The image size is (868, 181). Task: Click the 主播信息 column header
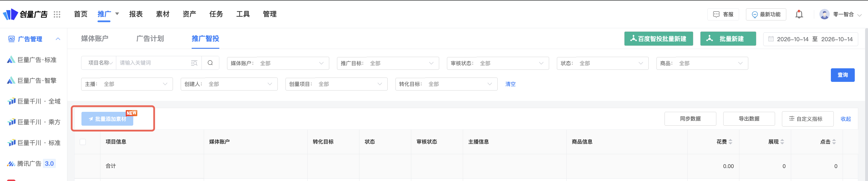coord(479,142)
